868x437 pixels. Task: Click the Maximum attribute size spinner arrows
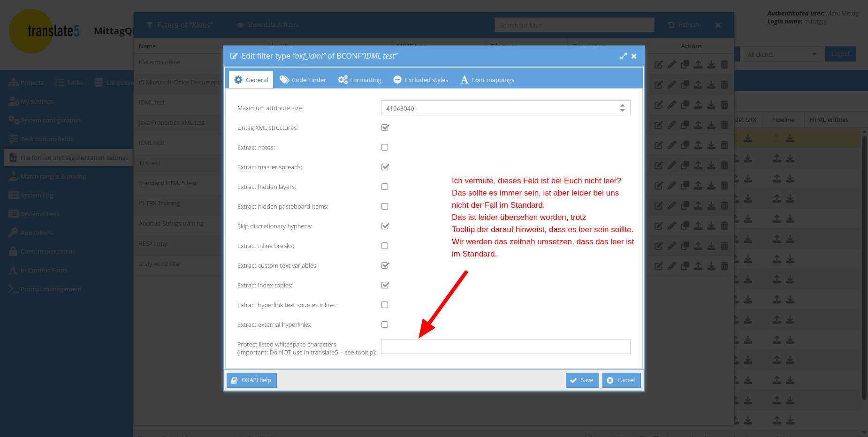pos(622,108)
